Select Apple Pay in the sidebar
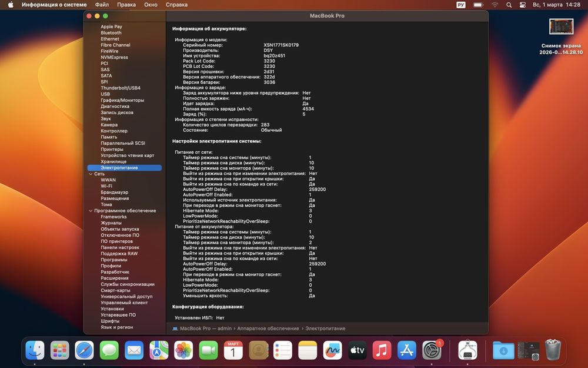Screen dimensions: 588x368 pyautogui.click(x=111, y=26)
